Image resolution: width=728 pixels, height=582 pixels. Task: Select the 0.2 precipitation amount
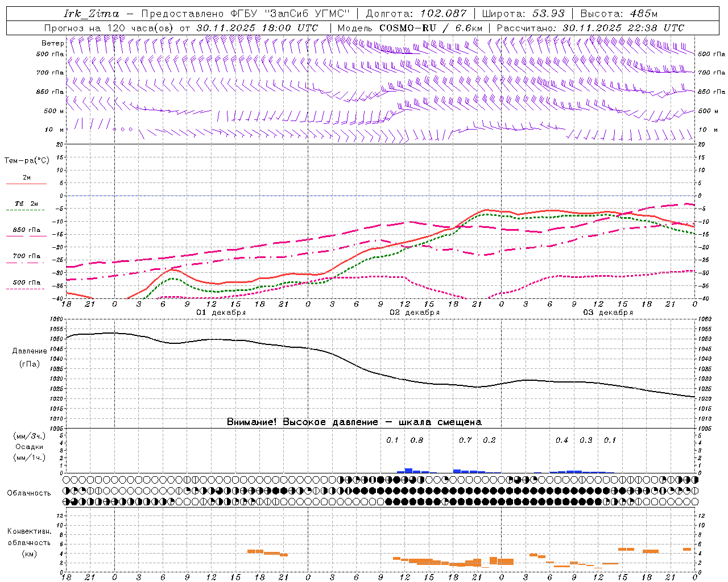[x=489, y=440]
